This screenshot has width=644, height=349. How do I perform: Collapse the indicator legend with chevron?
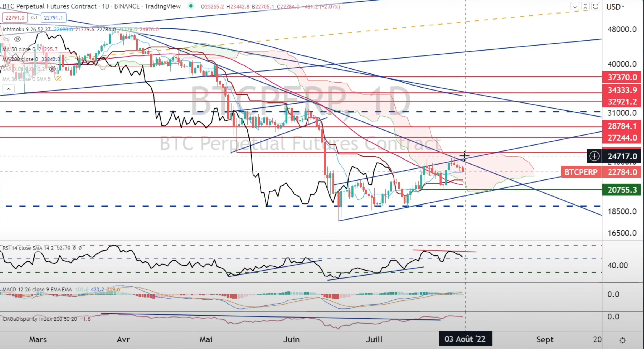tap(9, 89)
